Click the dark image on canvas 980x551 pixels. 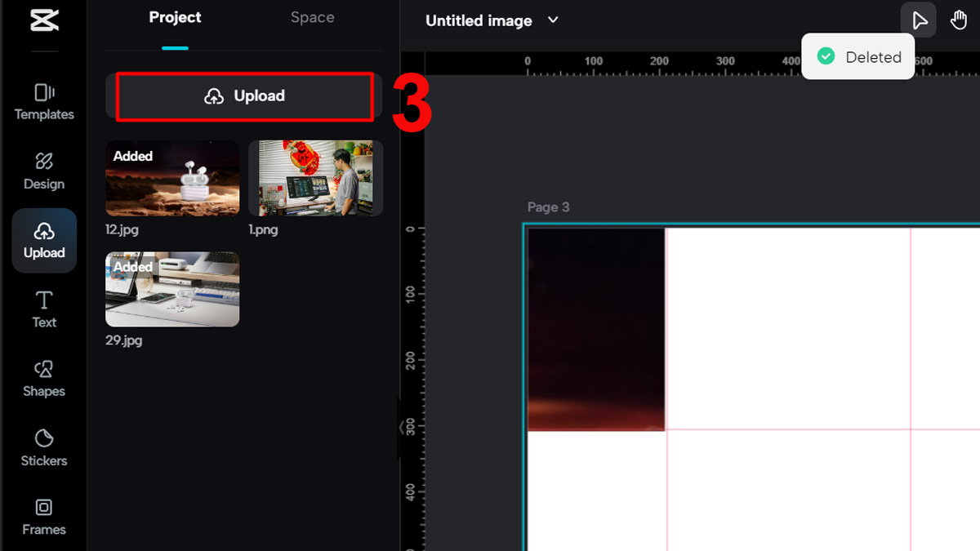pos(595,328)
